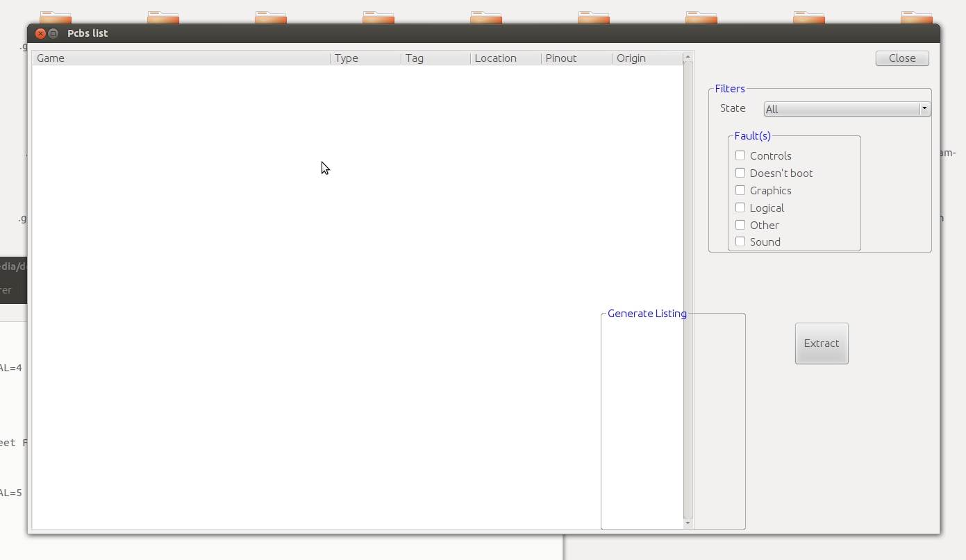966x560 pixels.
Task: Click the Close button in Pcbs list
Action: coord(902,58)
